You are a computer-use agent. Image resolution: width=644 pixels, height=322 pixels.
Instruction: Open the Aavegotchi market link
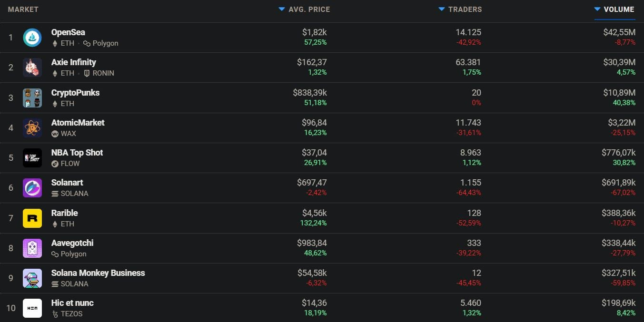point(72,243)
